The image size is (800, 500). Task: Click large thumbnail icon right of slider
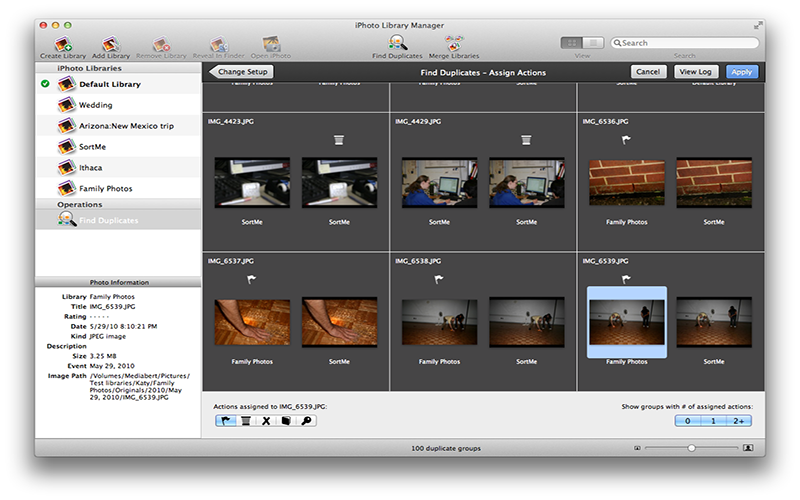pyautogui.click(x=748, y=448)
